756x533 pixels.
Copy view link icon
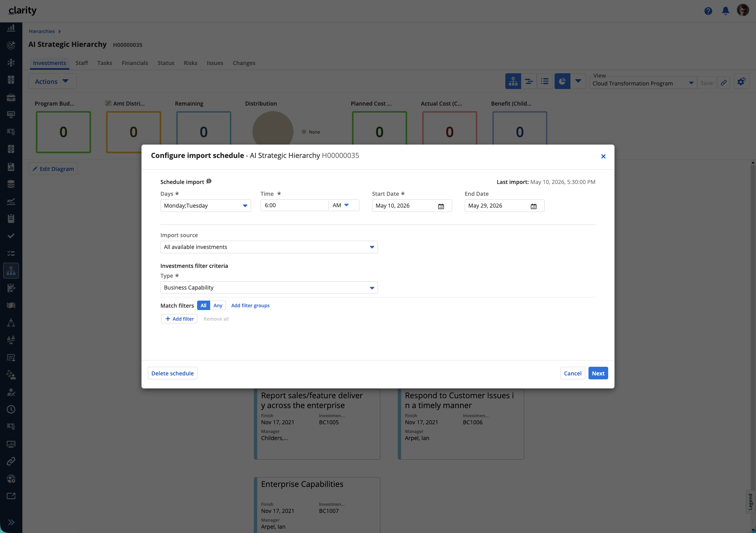click(724, 83)
